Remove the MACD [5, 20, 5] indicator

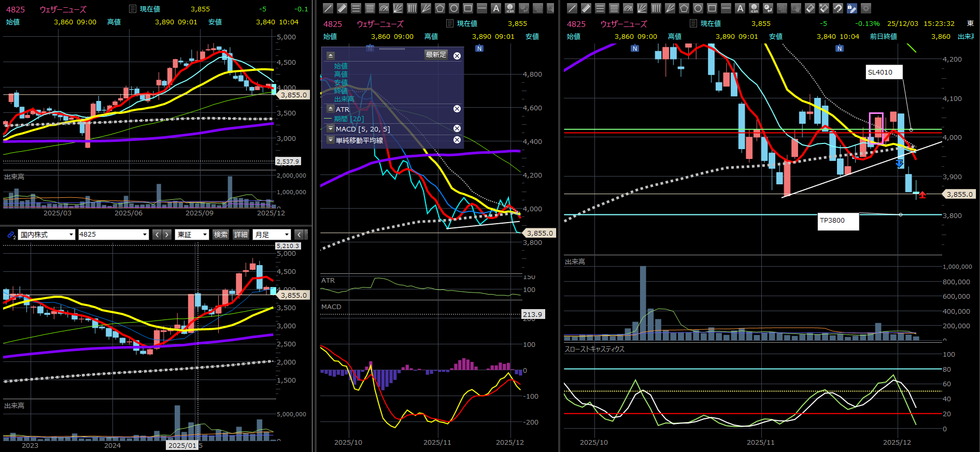pos(457,128)
